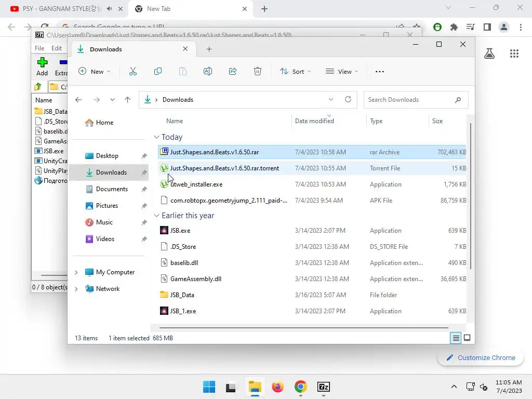Show hidden tray icons chevron

[x=454, y=387]
